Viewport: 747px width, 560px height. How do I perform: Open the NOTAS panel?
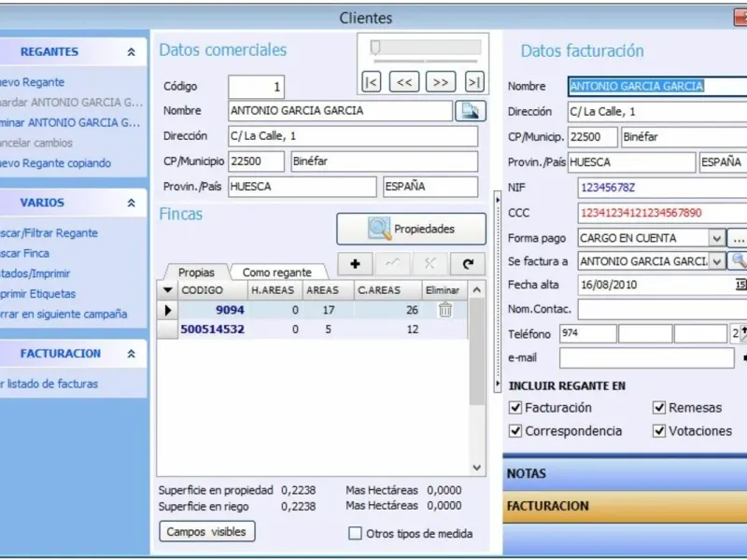coord(625,474)
